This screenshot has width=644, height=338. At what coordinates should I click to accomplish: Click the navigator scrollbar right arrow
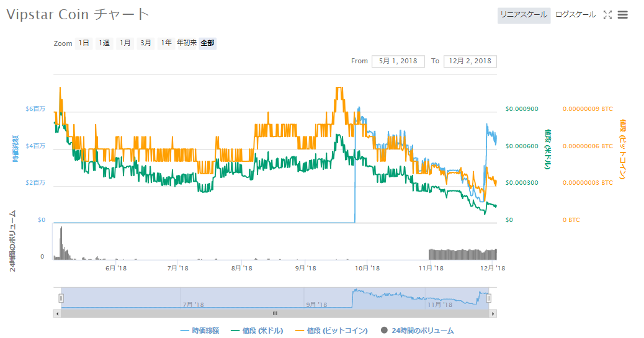point(493,314)
